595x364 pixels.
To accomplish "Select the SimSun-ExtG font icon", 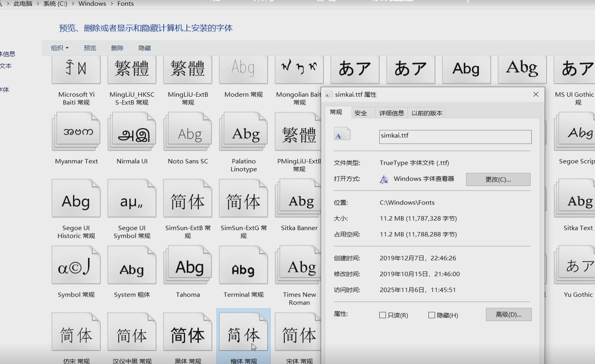I will pyautogui.click(x=243, y=198).
